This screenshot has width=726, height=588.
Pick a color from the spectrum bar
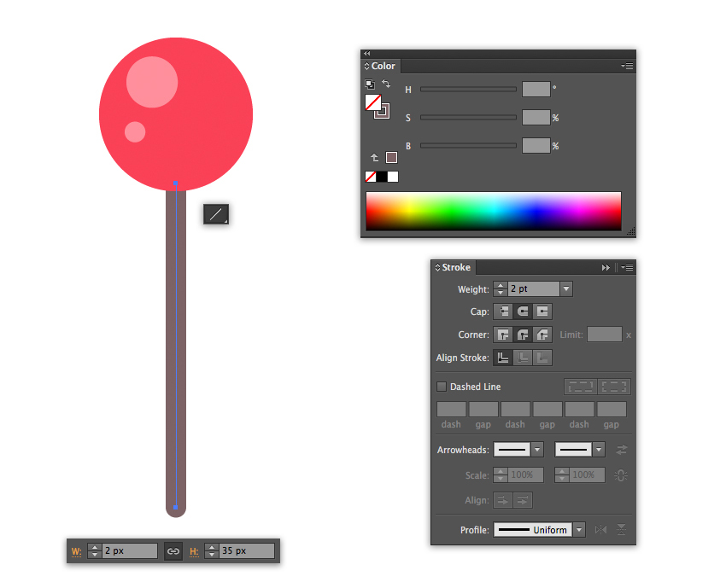pyautogui.click(x=493, y=211)
